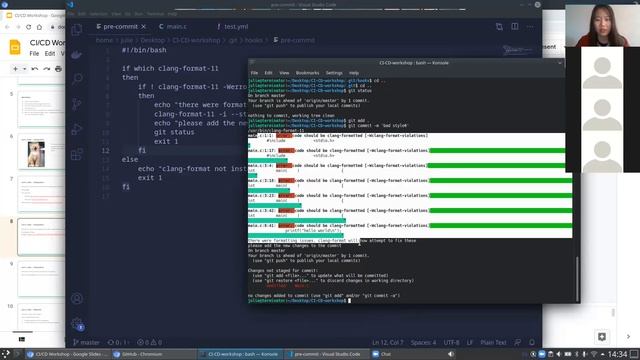Change indentation via Spaces: 4
Image resolution: width=640 pixels, height=360 pixels.
(x=423, y=342)
